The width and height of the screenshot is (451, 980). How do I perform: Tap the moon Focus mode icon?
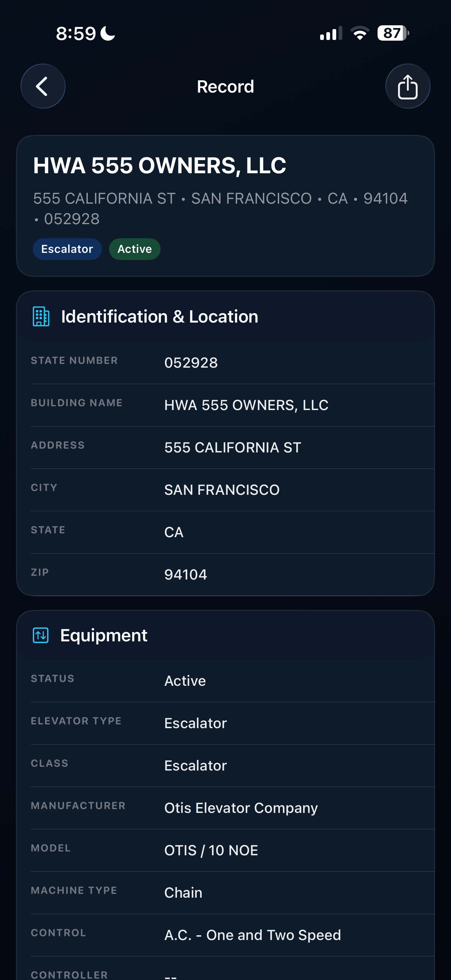pyautogui.click(x=108, y=33)
